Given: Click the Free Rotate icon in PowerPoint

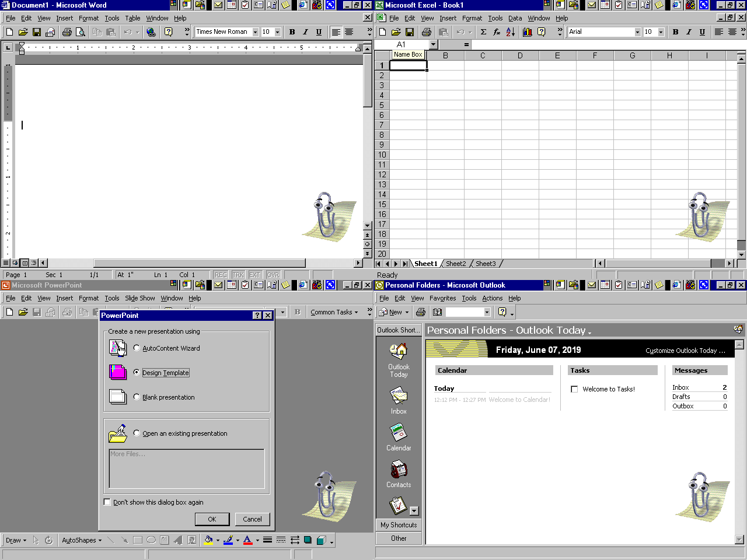Looking at the screenshot, I should (x=48, y=540).
